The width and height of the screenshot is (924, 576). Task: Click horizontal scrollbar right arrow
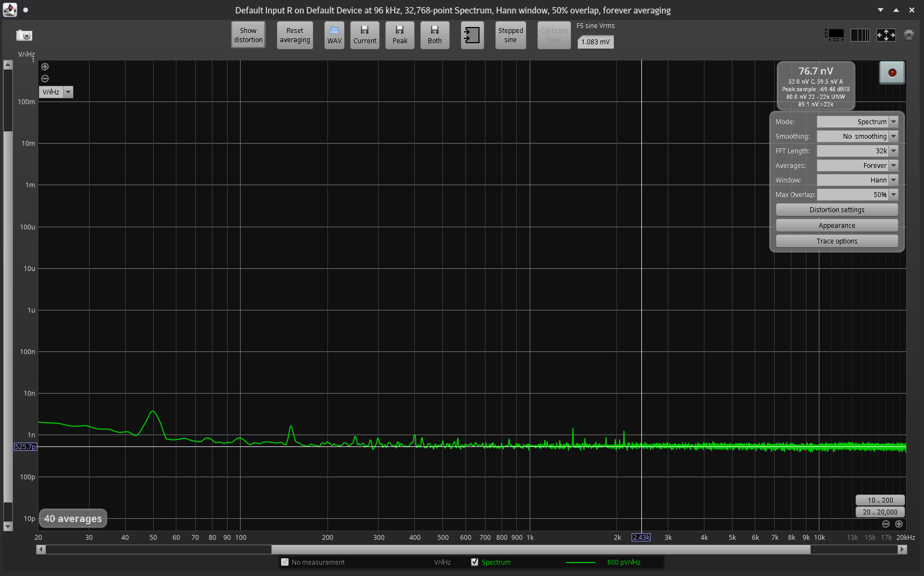click(902, 550)
